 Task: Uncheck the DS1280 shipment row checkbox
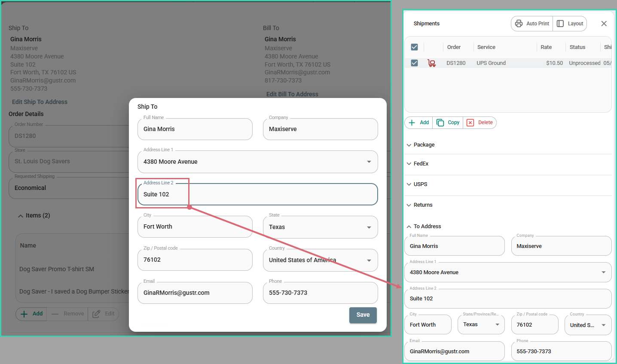click(414, 63)
